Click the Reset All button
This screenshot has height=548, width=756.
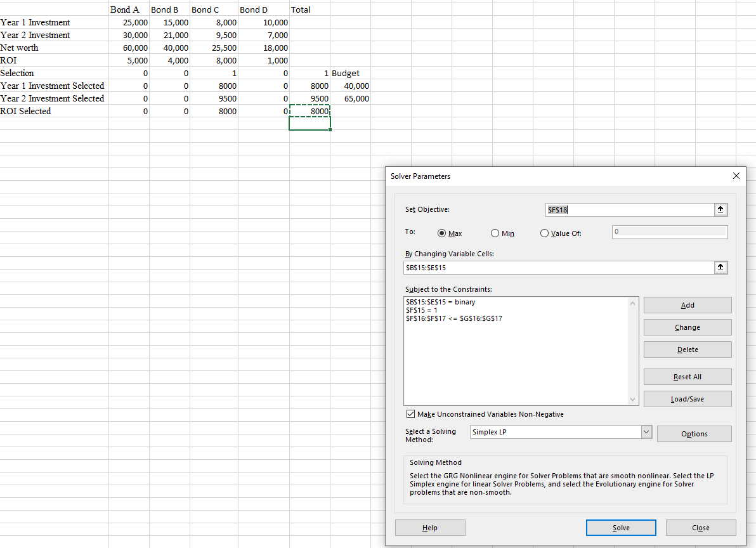tap(687, 376)
